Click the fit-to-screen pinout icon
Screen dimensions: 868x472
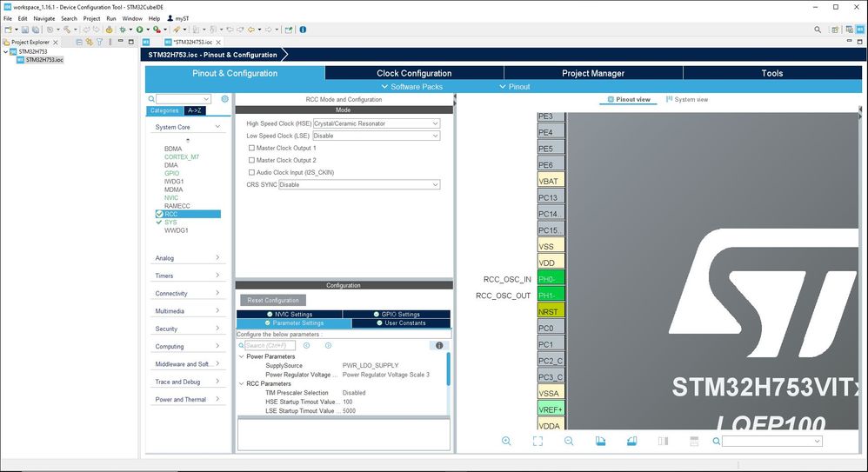(537, 441)
